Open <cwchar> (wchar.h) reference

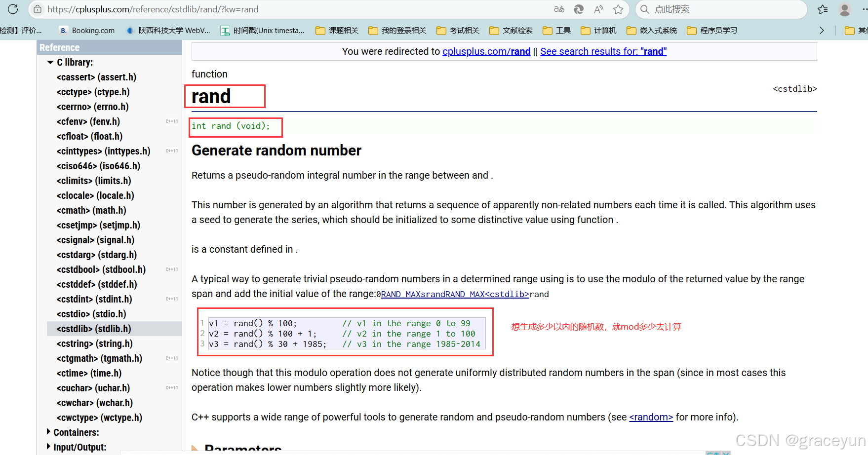point(95,403)
